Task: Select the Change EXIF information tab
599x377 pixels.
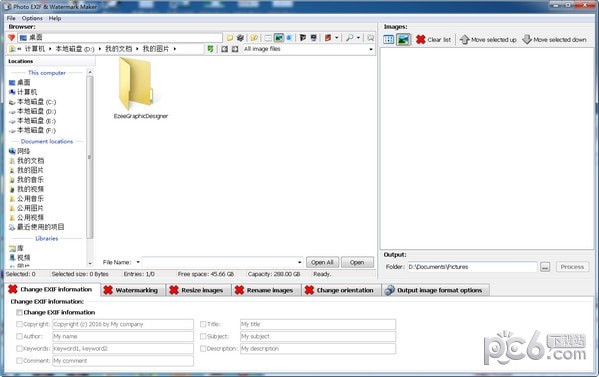Action: [x=53, y=289]
